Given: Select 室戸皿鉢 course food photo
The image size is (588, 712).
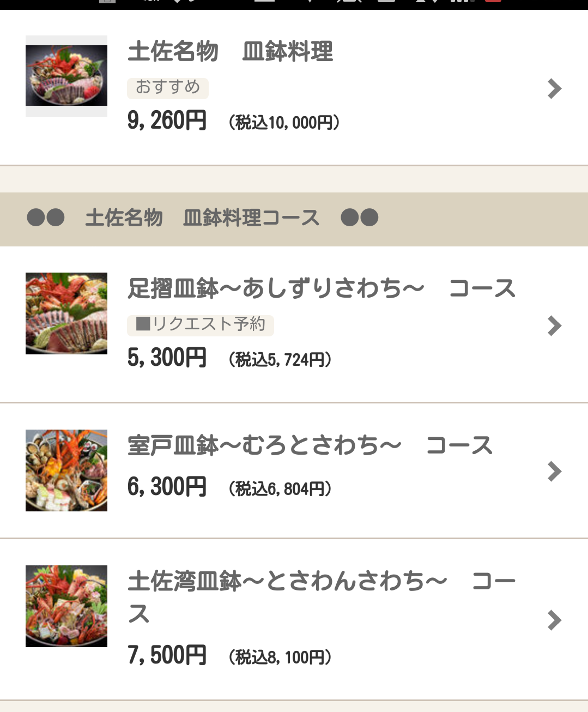Looking at the screenshot, I should (x=66, y=470).
